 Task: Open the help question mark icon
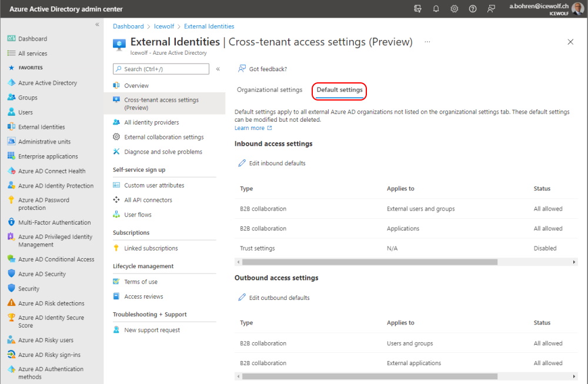click(x=473, y=9)
